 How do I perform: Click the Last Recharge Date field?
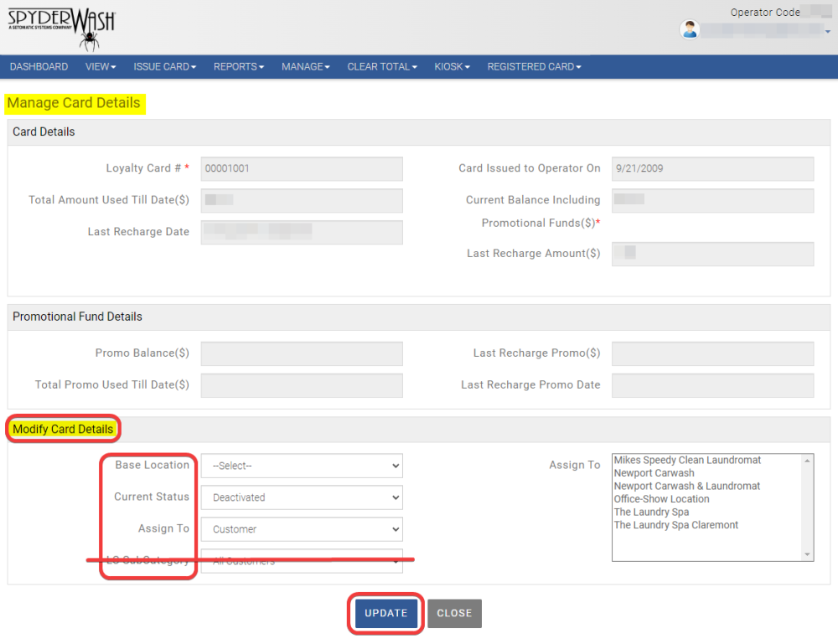tap(302, 232)
